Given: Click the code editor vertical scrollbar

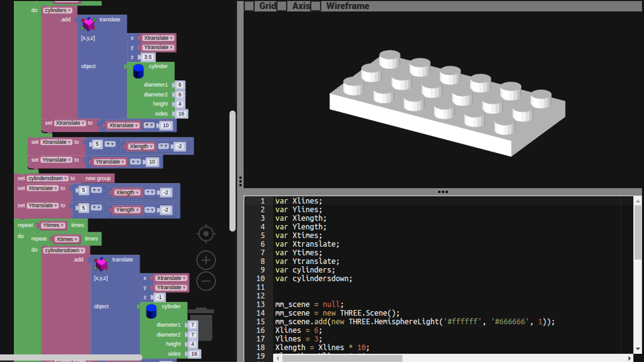Looking at the screenshot, I should pyautogui.click(x=637, y=233).
